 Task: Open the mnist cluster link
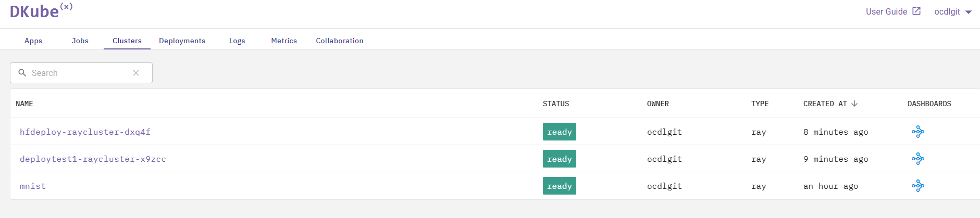click(x=33, y=186)
